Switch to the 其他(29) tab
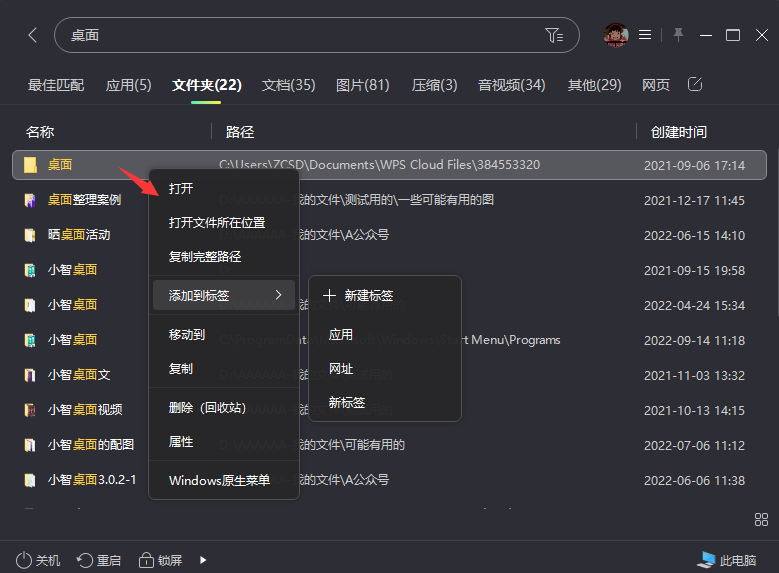This screenshot has width=779, height=573. coord(594,85)
